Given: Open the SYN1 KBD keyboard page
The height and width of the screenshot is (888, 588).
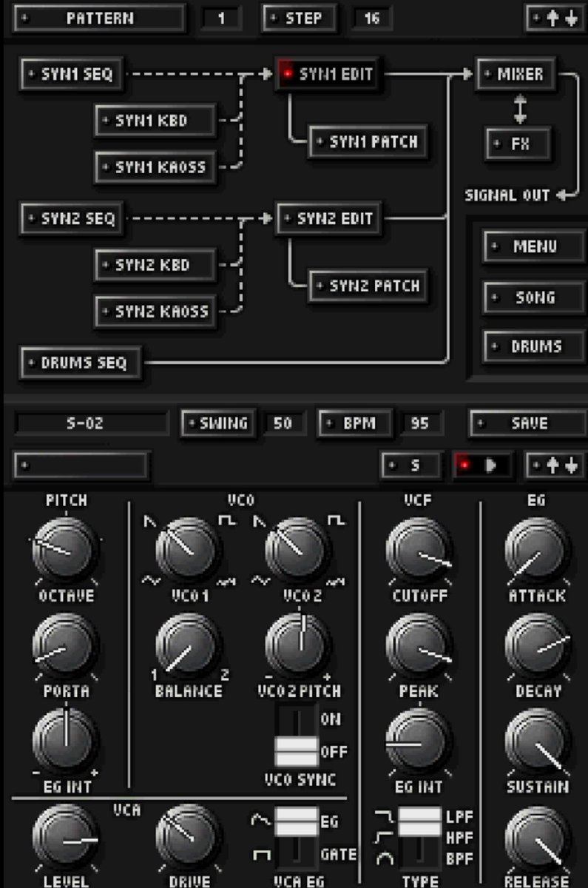Looking at the screenshot, I should pyautogui.click(x=155, y=121).
